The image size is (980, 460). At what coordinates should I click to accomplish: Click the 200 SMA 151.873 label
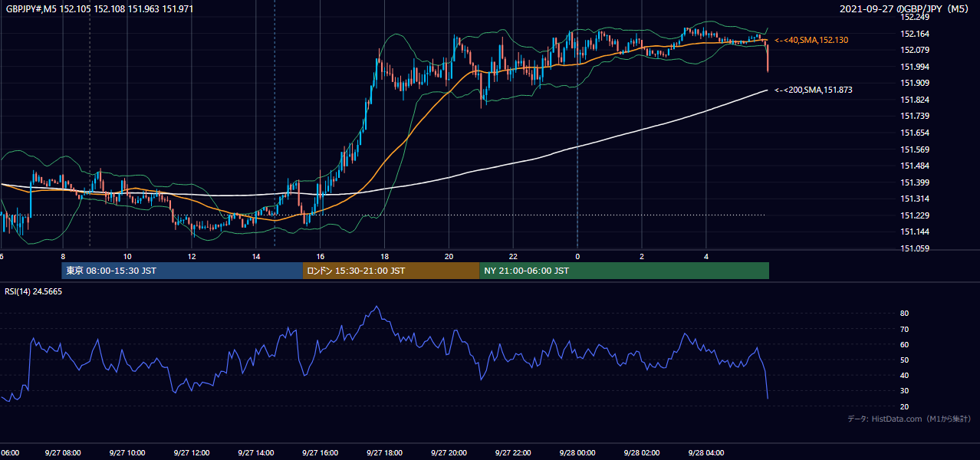pos(813,90)
